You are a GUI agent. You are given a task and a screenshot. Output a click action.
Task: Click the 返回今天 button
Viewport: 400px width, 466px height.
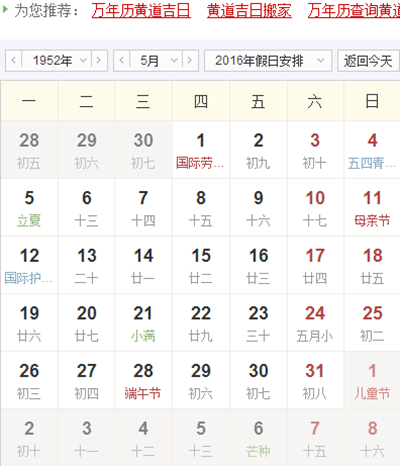(368, 61)
